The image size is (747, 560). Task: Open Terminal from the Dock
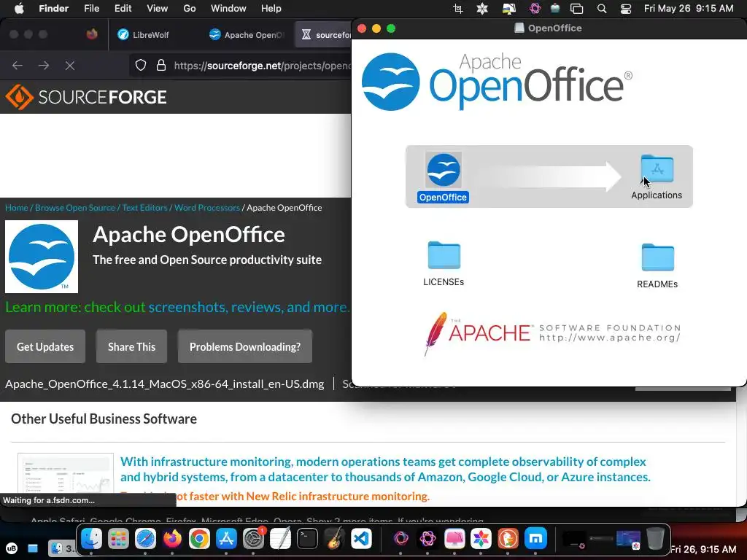click(307, 539)
